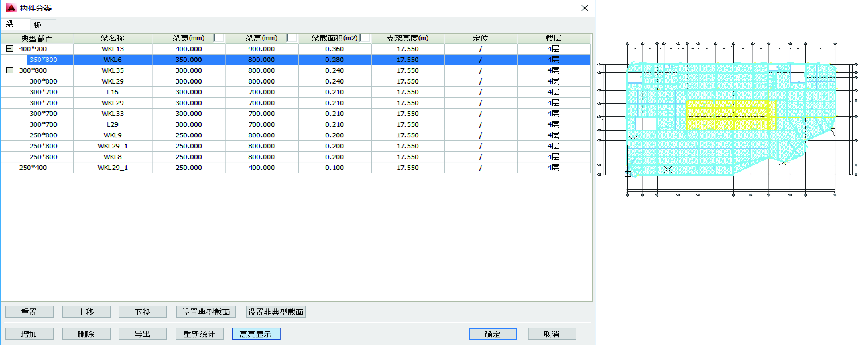Collapse the 300*800 typical section group
The width and height of the screenshot is (868, 345).
coord(10,70)
